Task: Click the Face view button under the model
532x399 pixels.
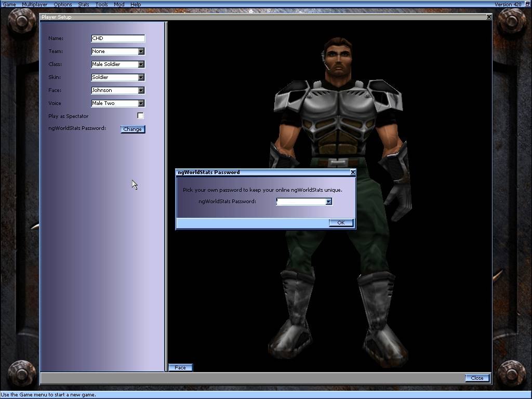Action: (x=180, y=367)
